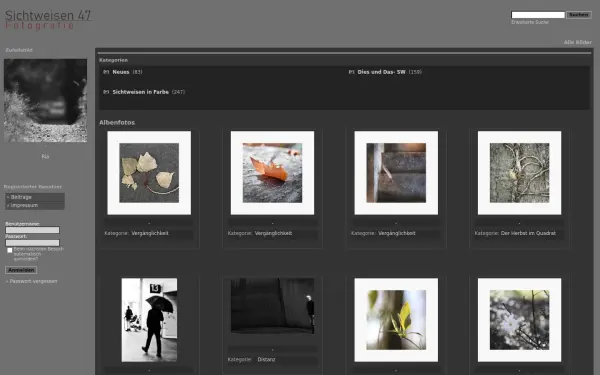Click the Sichtweisen 47 Fotografie logo
This screenshot has height=375, width=600.
pyautogui.click(x=48, y=20)
